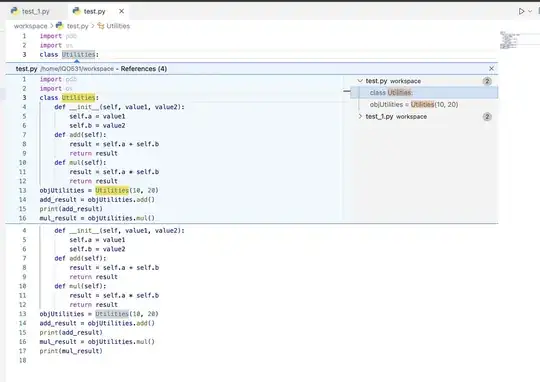Click Utilities on line 3 of main editor
This screenshot has height=382, width=540.
79,54
